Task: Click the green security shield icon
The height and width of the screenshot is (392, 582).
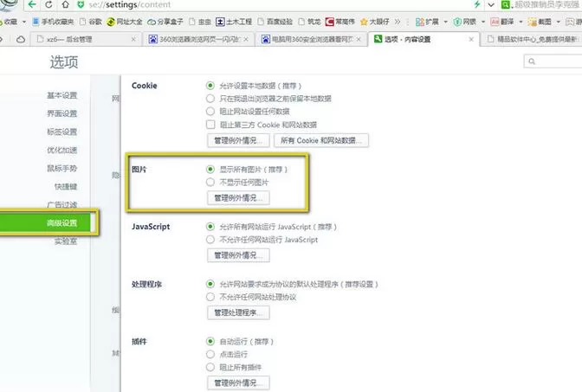Action: 81,5
